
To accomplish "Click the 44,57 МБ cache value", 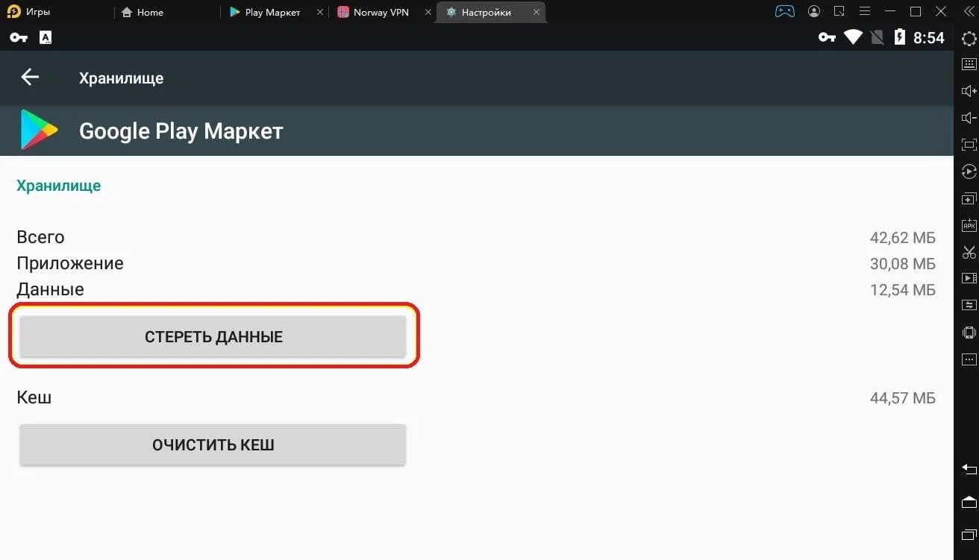I will (x=903, y=398).
